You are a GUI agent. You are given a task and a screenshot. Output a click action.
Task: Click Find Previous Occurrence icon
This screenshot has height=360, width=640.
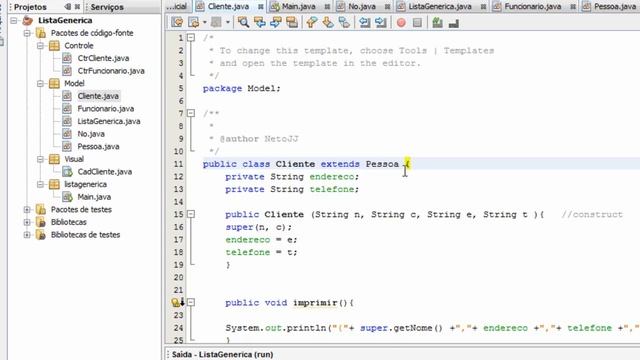(260, 22)
